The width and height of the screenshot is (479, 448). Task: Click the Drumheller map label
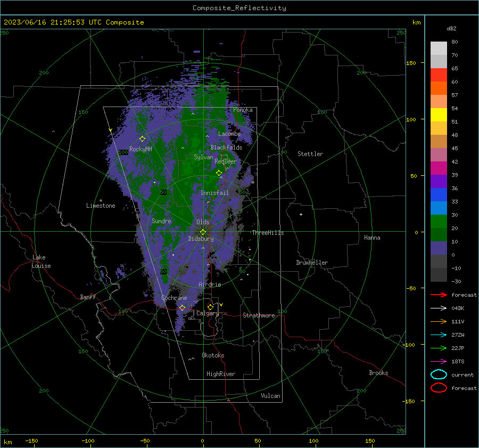[312, 263]
